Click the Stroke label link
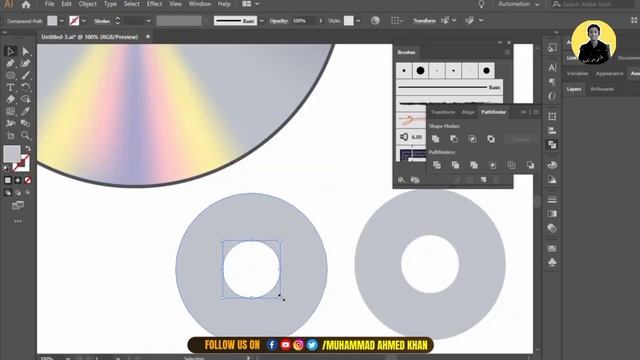This screenshot has width=640, height=360. (x=102, y=21)
